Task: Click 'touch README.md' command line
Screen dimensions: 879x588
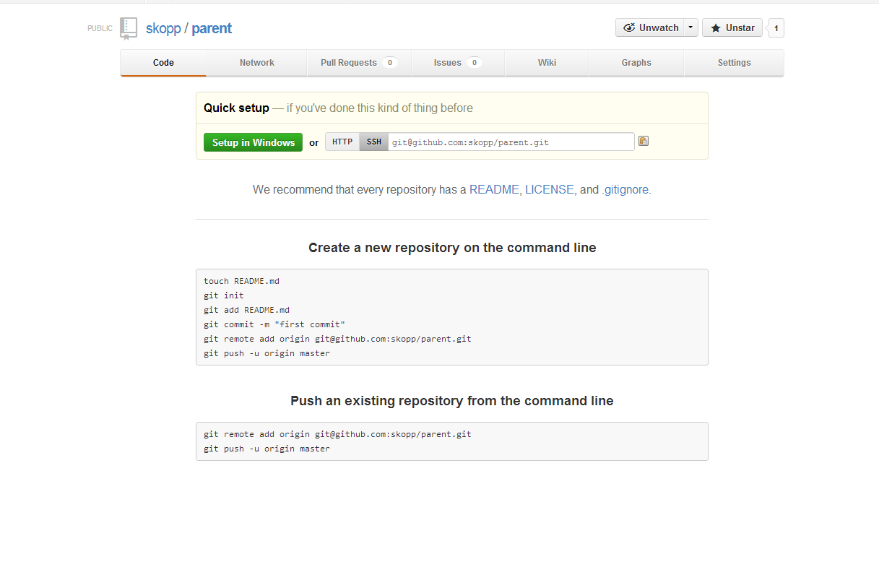Action: 241,281
